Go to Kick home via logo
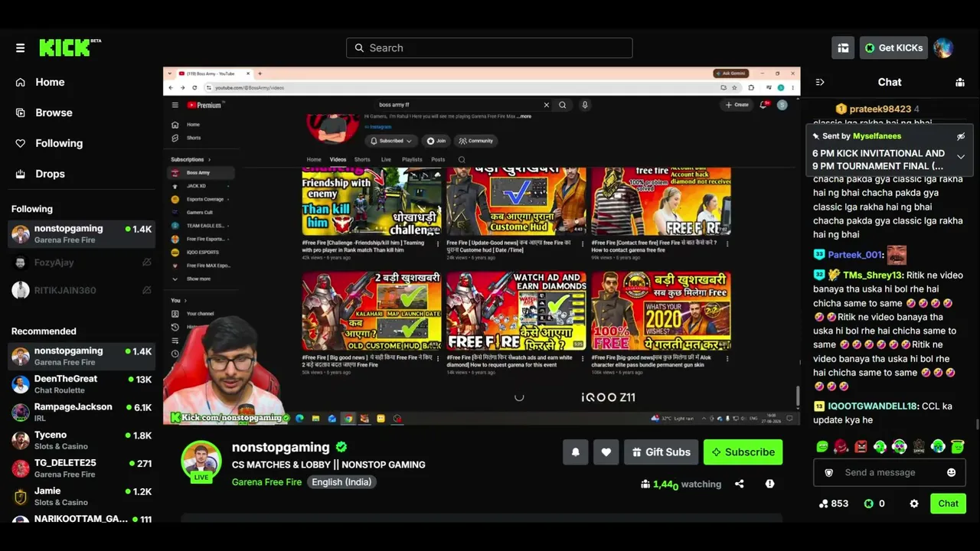 (x=70, y=47)
